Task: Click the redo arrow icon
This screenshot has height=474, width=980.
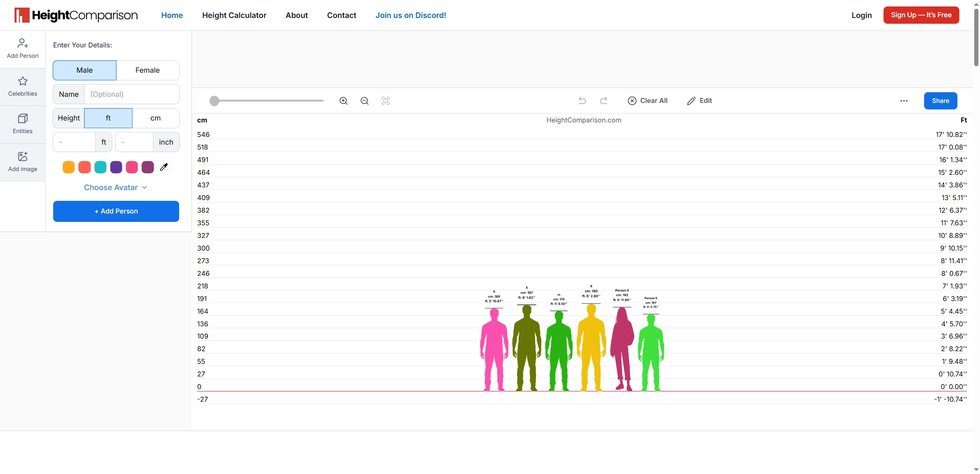Action: (603, 101)
